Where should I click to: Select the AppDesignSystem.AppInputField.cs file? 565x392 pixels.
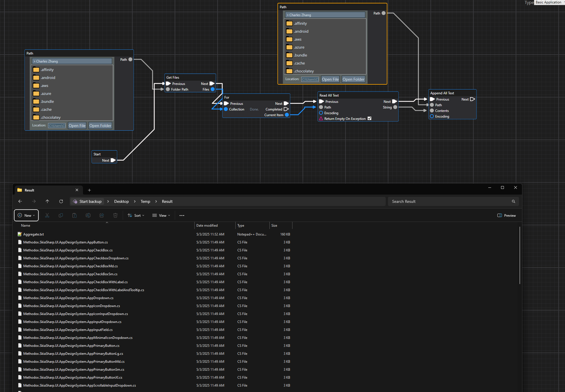click(x=68, y=330)
